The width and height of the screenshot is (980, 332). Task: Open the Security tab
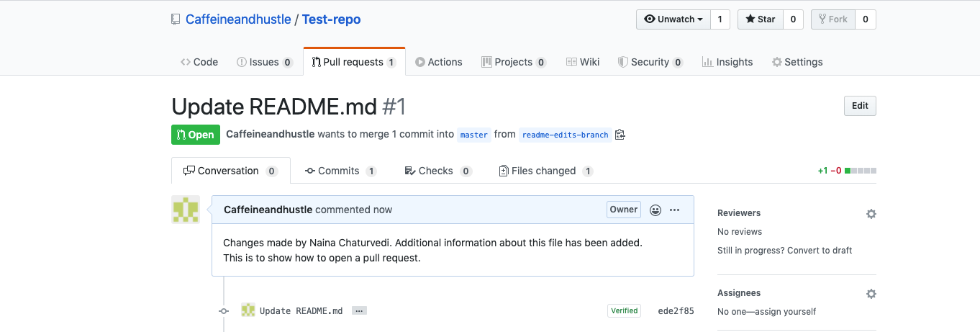650,62
